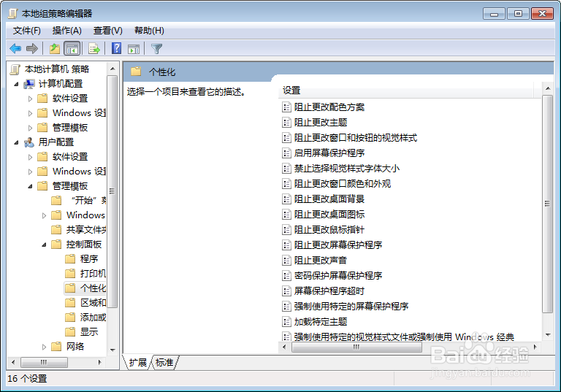Click the Export list toolbar icon
Viewport: 561px width, 392px height.
94,48
